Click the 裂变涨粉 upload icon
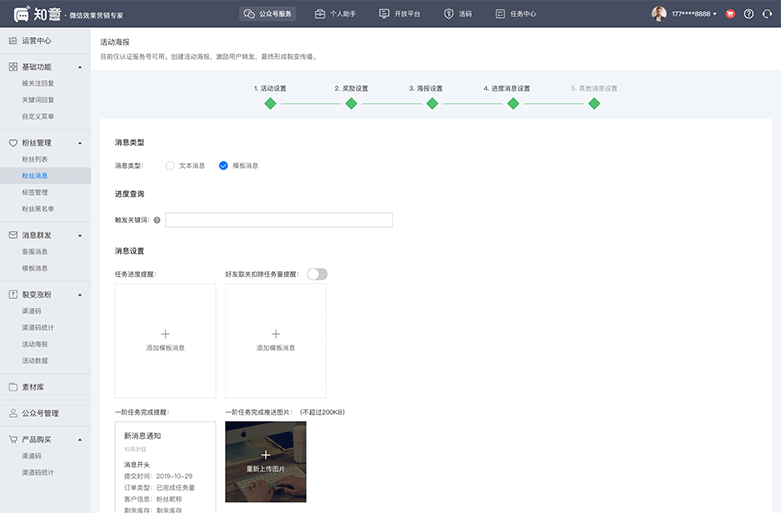The height and width of the screenshot is (513, 781). pyautogui.click(x=13, y=294)
